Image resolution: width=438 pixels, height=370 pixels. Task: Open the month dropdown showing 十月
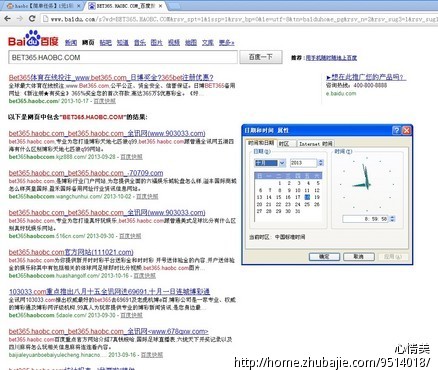pos(282,163)
